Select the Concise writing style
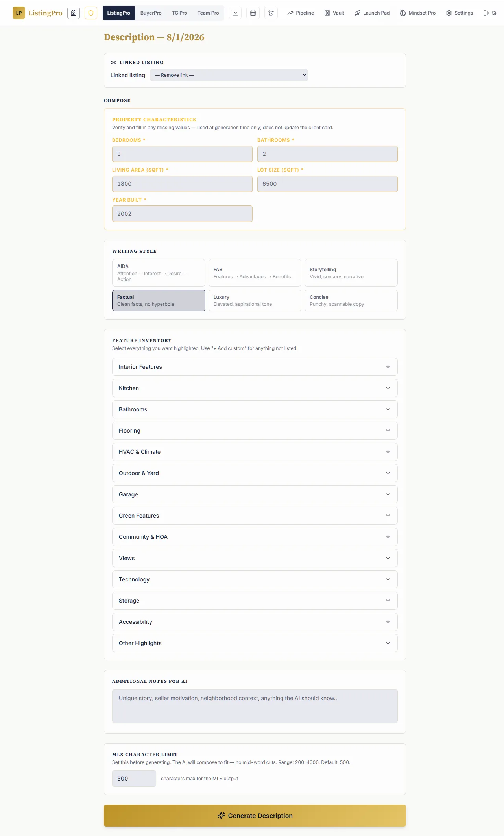The image size is (504, 836). pos(351,301)
